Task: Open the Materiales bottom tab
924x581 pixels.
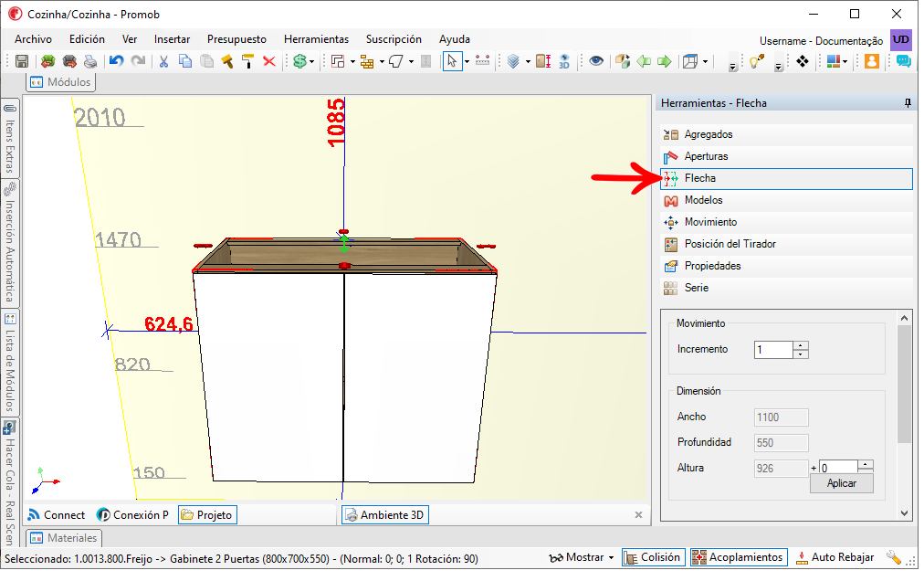Action: 64,538
